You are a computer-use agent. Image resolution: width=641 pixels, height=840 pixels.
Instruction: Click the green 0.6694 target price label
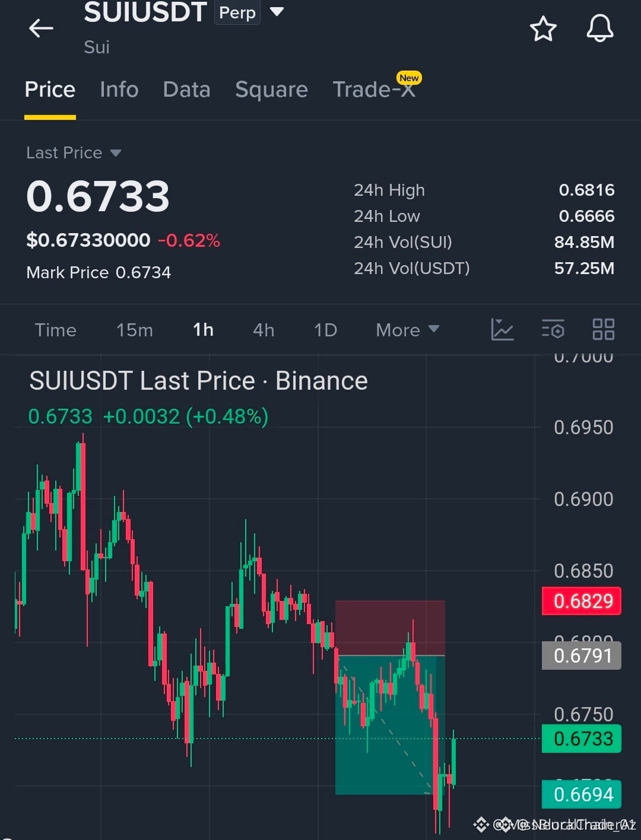pos(582,794)
